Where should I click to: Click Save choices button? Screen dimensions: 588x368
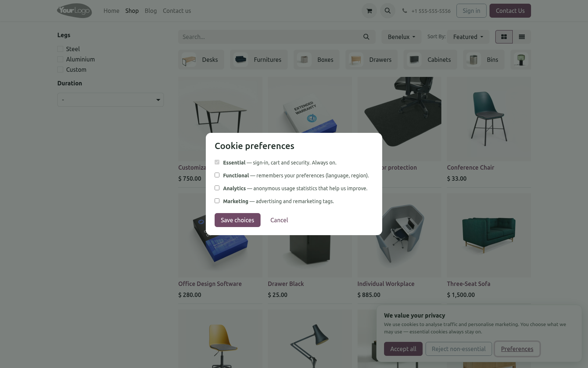(237, 220)
